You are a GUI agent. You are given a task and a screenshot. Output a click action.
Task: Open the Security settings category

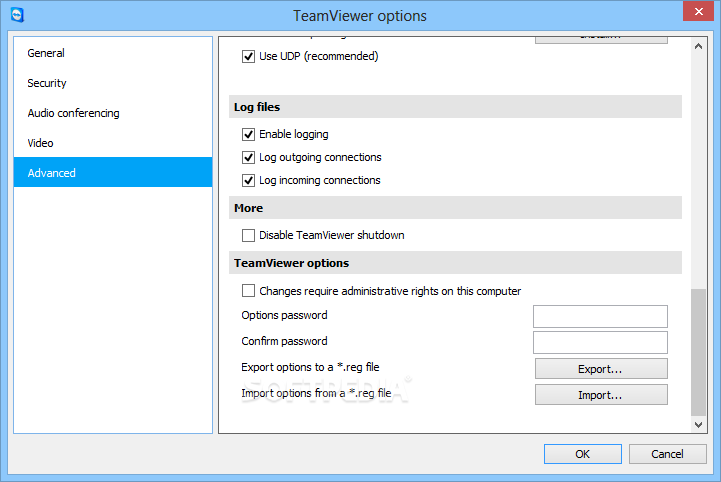(x=113, y=83)
